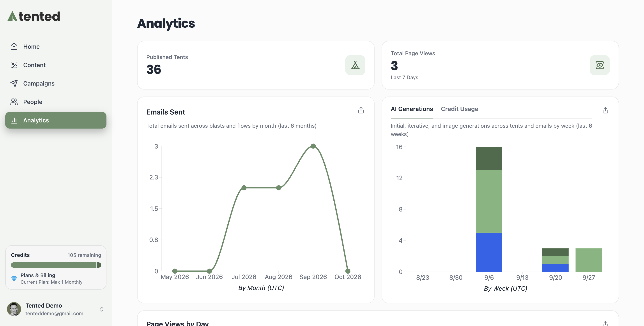Export the Page Views by Day chart
Screen dimensions: 644x326
pos(605,323)
